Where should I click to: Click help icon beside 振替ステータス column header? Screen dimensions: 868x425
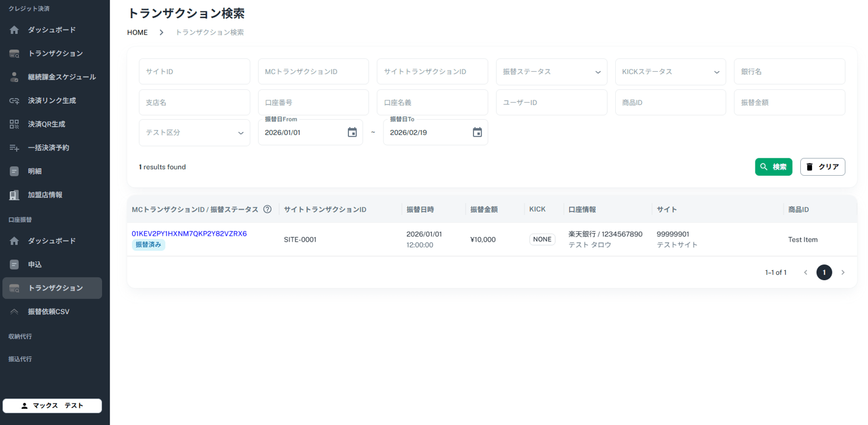(267, 210)
